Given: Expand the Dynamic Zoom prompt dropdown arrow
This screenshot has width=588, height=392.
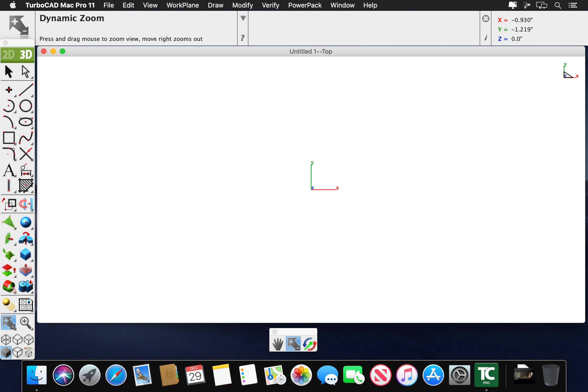Looking at the screenshot, I should coord(243,18).
